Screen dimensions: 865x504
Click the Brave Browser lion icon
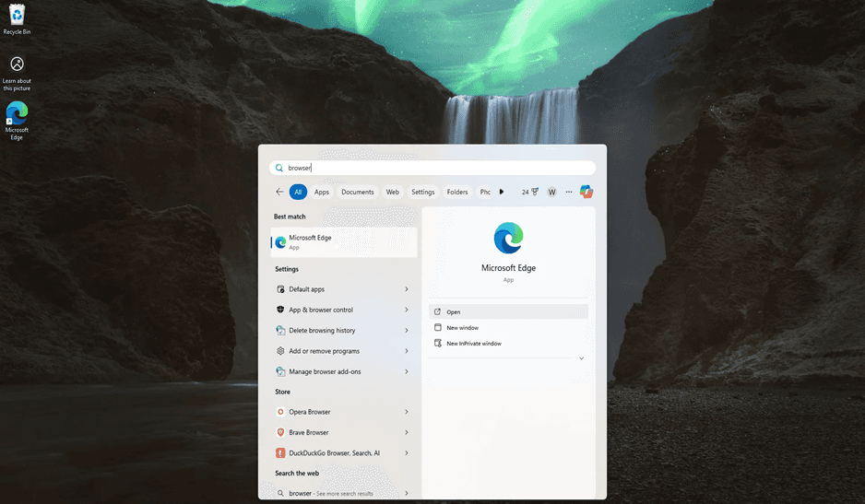point(280,432)
